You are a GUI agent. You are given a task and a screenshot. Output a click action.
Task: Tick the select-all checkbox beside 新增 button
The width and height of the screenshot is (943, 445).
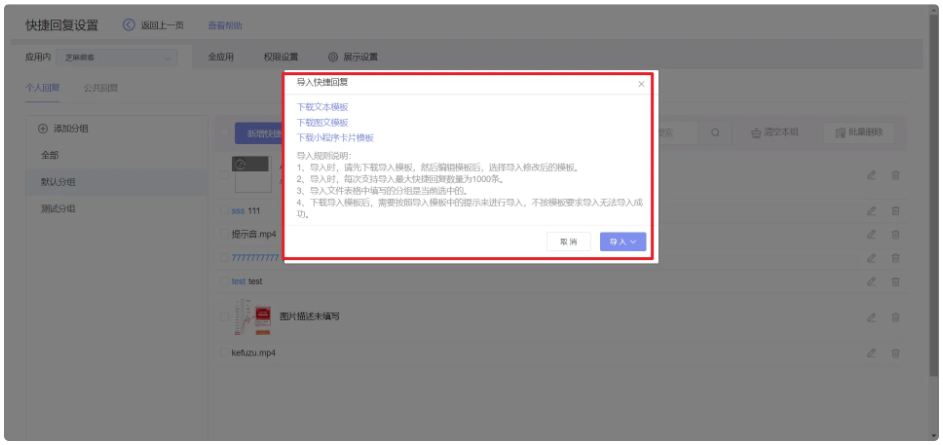click(224, 133)
